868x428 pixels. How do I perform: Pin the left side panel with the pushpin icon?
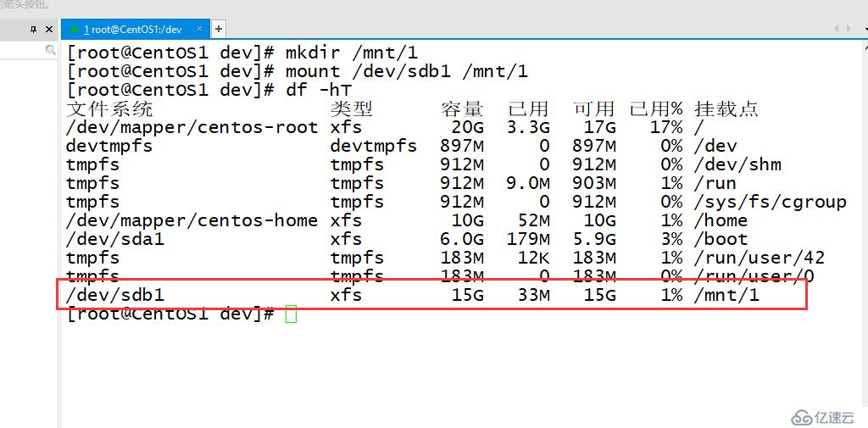pos(34,30)
